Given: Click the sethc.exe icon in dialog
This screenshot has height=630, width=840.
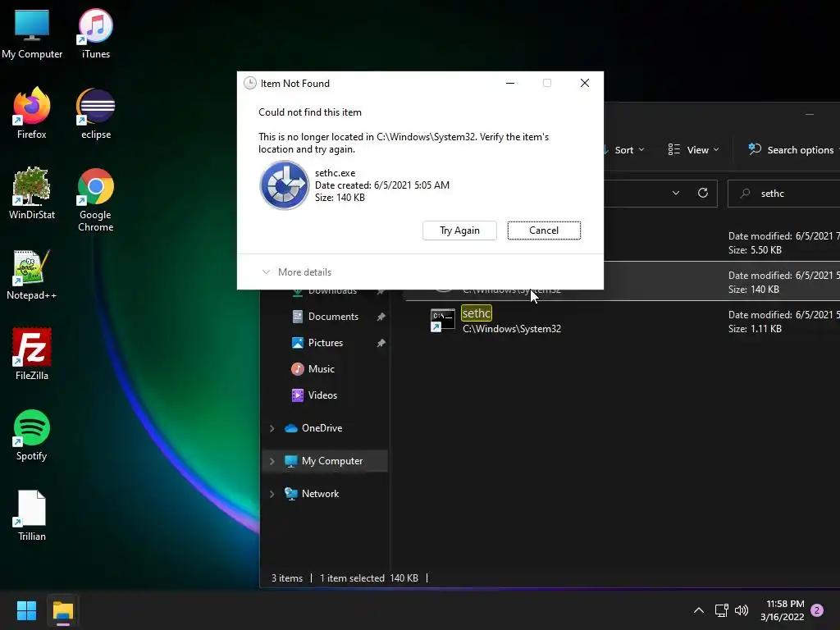Looking at the screenshot, I should 284,185.
